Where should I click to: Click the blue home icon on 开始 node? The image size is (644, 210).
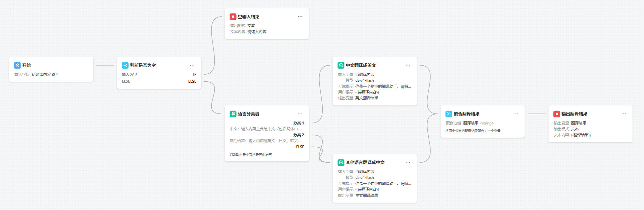17,65
